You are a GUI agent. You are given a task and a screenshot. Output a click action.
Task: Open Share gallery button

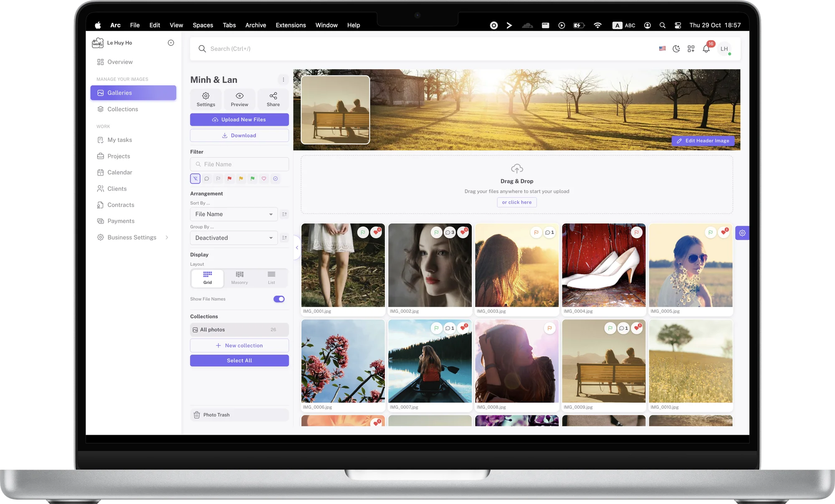(273, 99)
